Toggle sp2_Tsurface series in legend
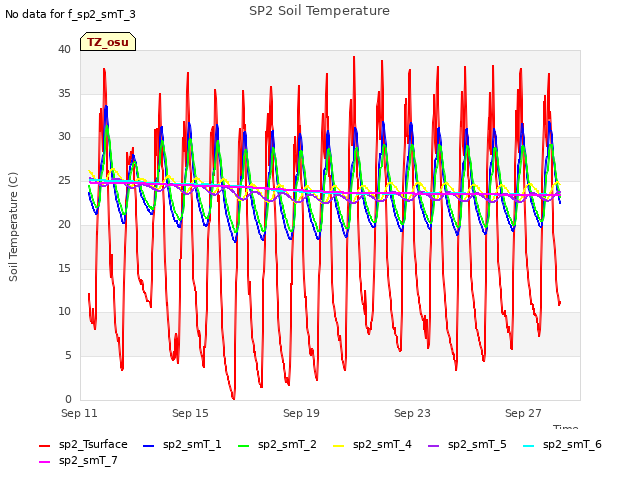The width and height of the screenshot is (640, 480). point(83,444)
